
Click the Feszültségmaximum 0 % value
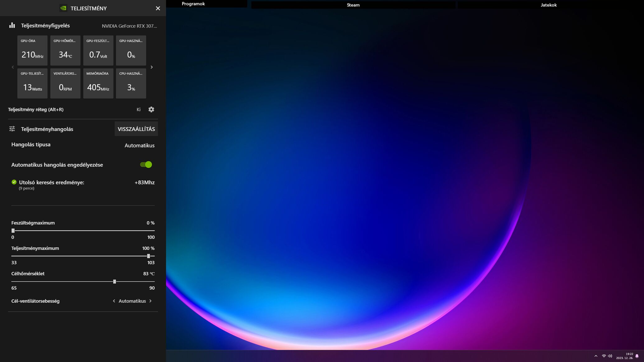[x=151, y=223]
